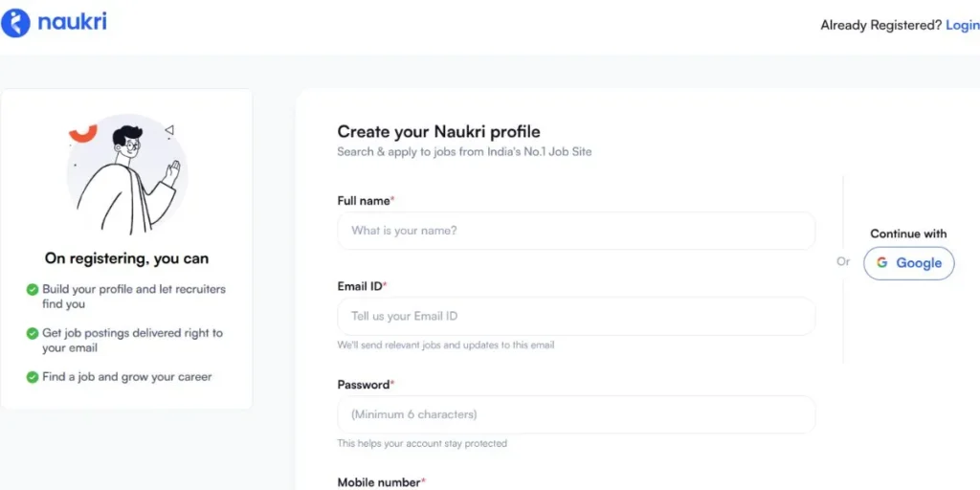The height and width of the screenshot is (490, 980).
Task: Click the naukri wordmark text
Action: [73, 22]
